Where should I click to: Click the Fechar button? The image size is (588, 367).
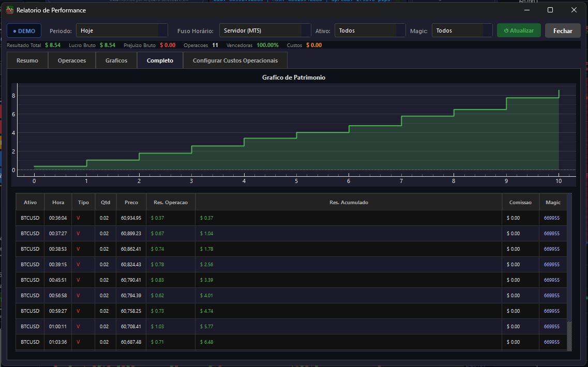563,30
